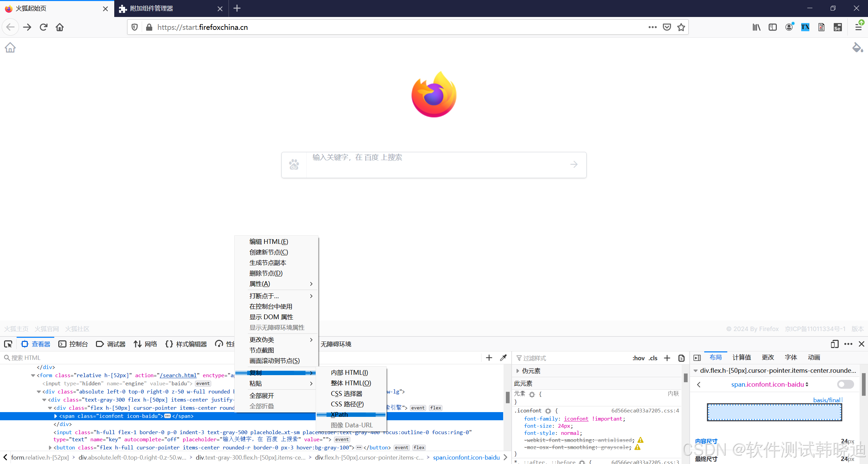Click the TX extension icon
Image resolution: width=868 pixels, height=464 pixels.
pyautogui.click(x=805, y=27)
